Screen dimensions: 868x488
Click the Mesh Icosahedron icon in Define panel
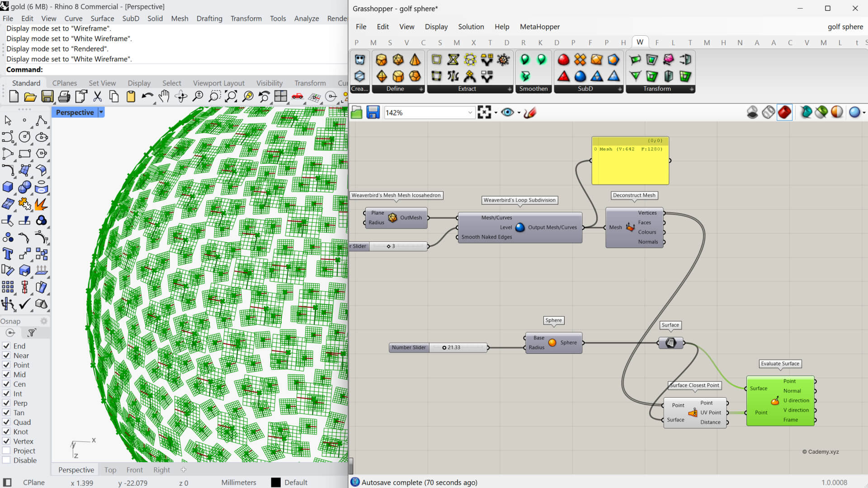[398, 60]
